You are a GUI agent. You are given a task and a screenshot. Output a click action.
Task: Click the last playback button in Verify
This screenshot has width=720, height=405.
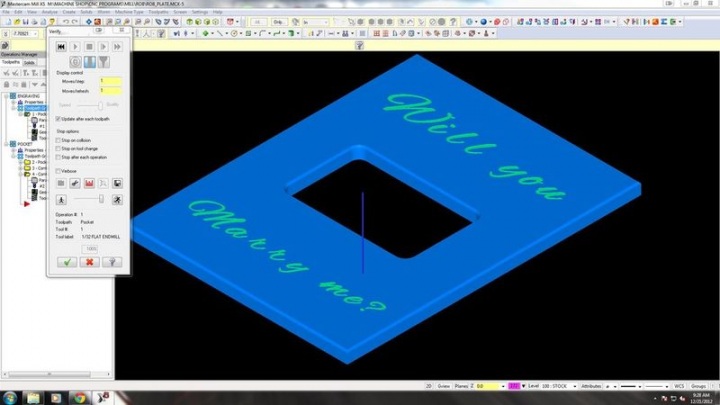point(118,46)
